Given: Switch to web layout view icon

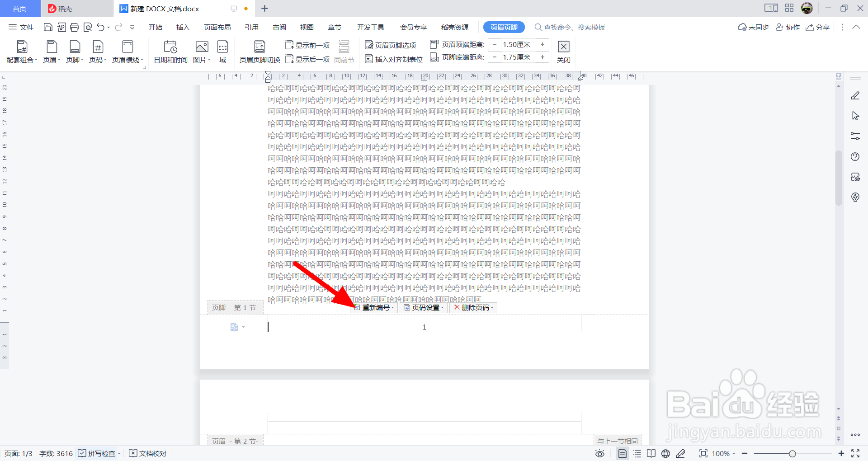Looking at the screenshot, I should 665,453.
